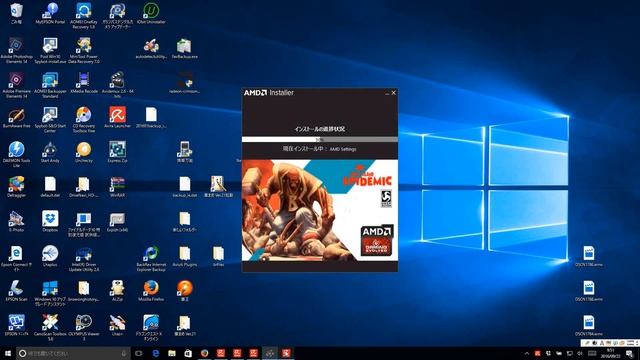Viewport: 640px width, 360px height.
Task: Open WinRAR desktop shortcut
Action: pyautogui.click(x=118, y=187)
